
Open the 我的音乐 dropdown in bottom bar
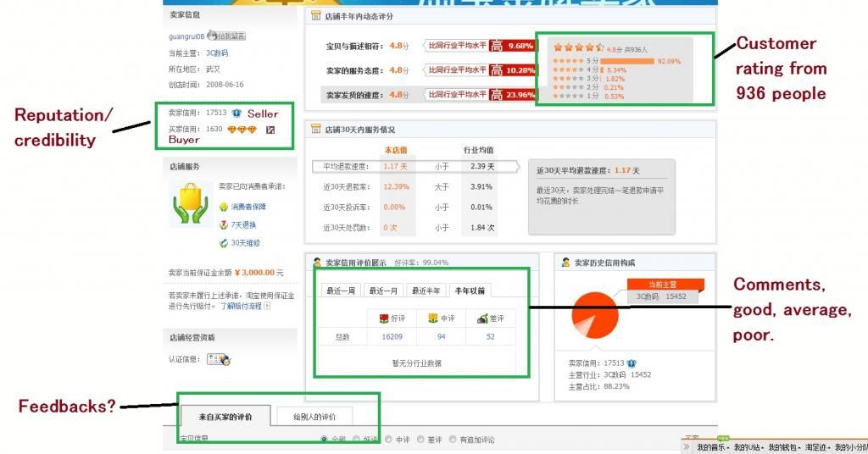click(713, 447)
